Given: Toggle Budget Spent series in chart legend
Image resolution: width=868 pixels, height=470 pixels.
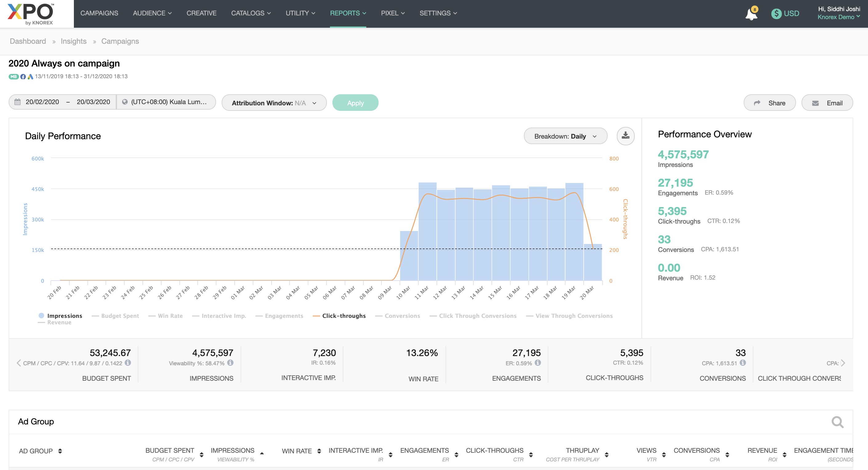Looking at the screenshot, I should [x=120, y=316].
